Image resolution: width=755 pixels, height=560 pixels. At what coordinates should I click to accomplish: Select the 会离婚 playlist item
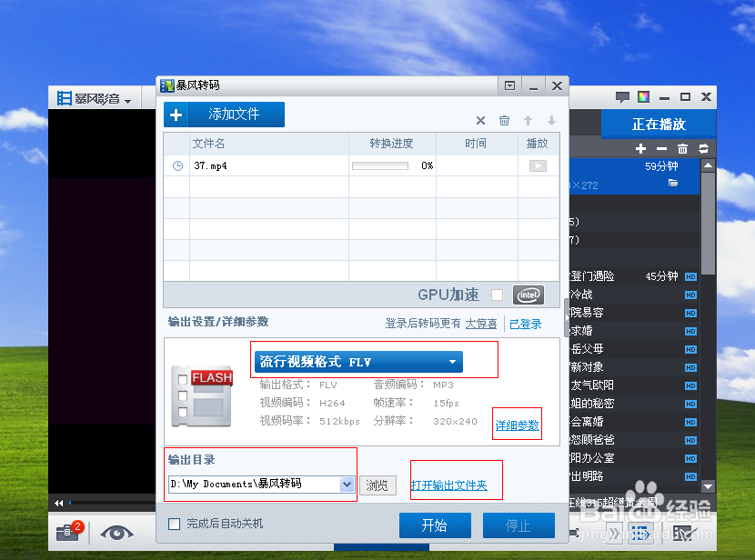click(x=635, y=422)
